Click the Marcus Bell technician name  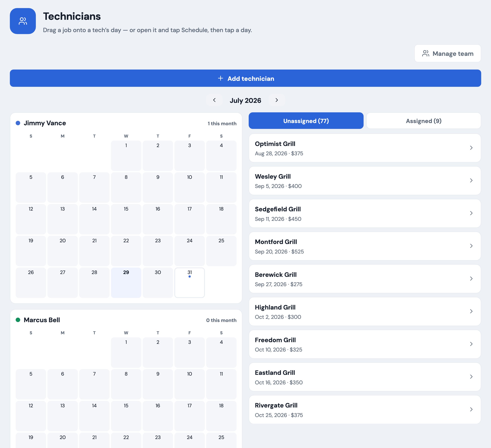click(42, 320)
